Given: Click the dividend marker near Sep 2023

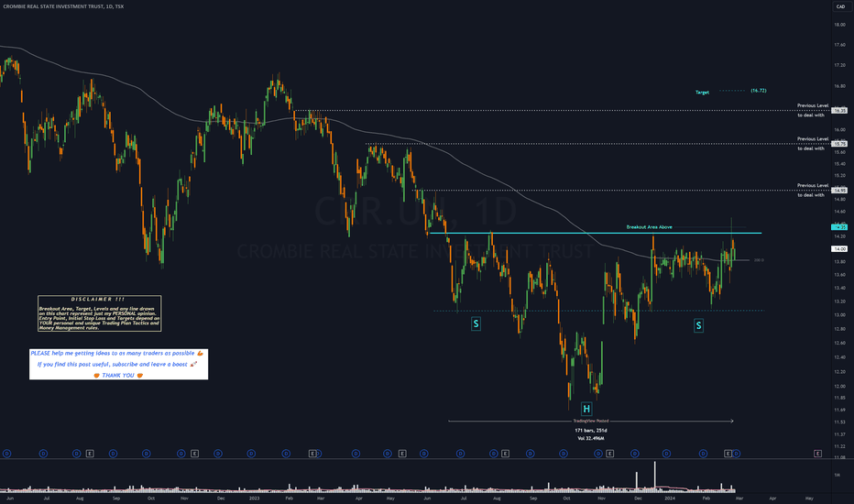Looking at the screenshot, I should [x=530, y=454].
